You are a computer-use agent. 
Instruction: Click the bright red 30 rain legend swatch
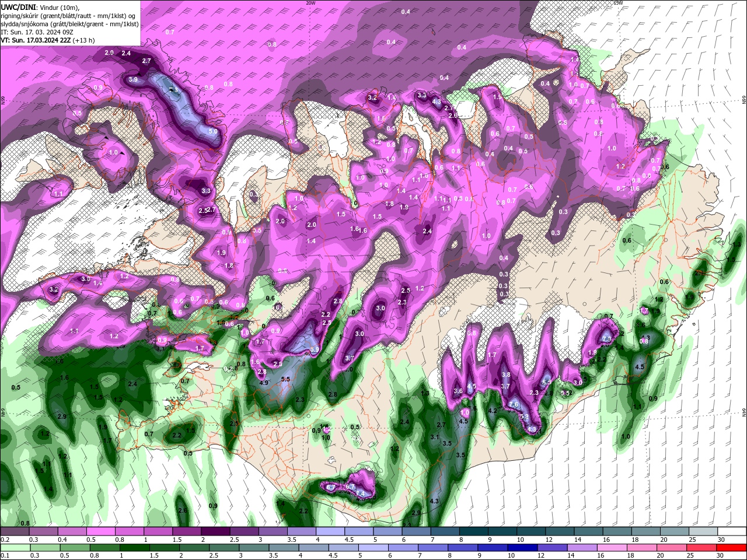coord(732,548)
